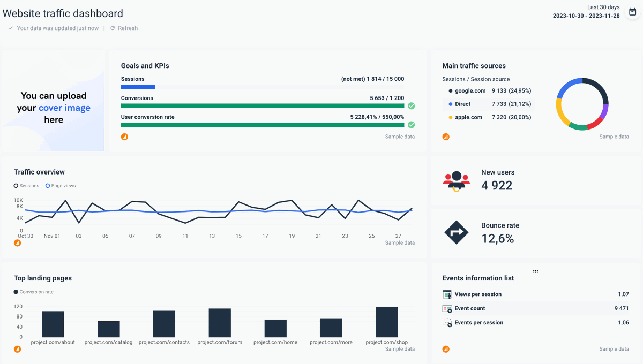This screenshot has height=364, width=643.
Task: Grab the widget drag handle dots
Action: (535, 271)
